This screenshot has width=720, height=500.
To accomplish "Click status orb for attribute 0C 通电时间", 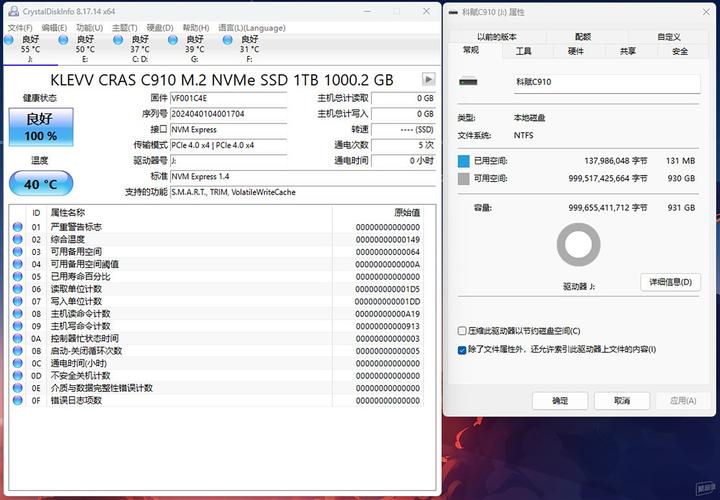I will pyautogui.click(x=17, y=363).
